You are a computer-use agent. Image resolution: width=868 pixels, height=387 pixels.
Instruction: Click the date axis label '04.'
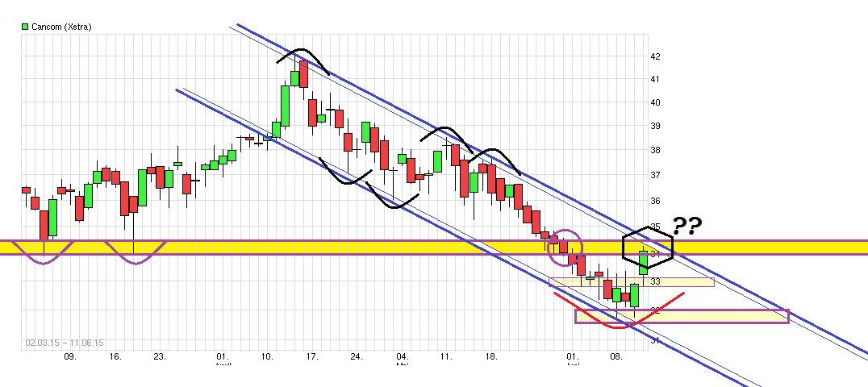point(403,356)
